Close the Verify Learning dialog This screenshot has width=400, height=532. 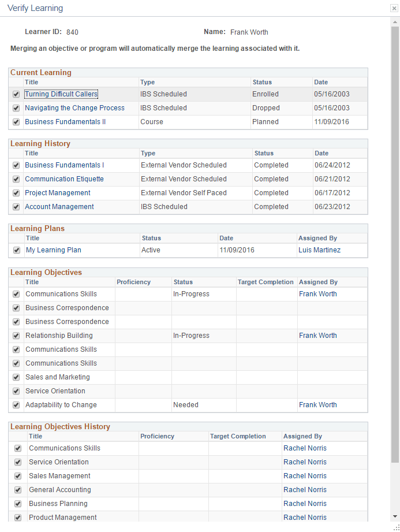coord(394,9)
